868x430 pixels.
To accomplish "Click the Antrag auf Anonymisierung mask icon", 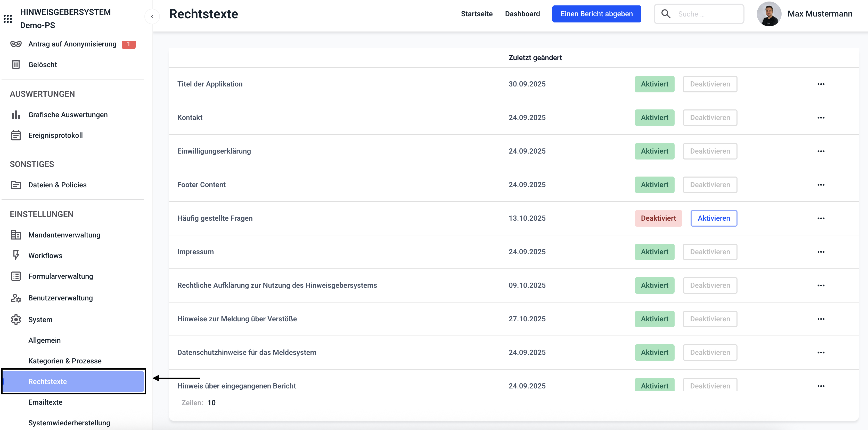I will [16, 44].
